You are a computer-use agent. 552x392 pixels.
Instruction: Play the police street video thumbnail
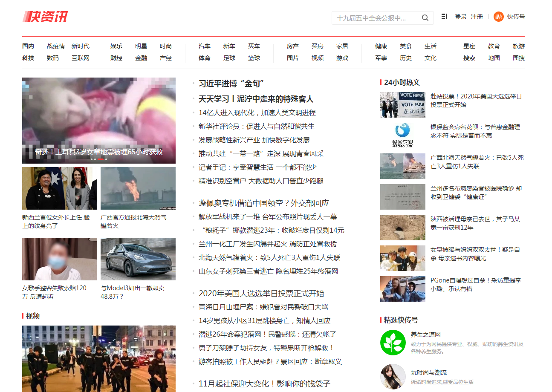click(x=99, y=358)
